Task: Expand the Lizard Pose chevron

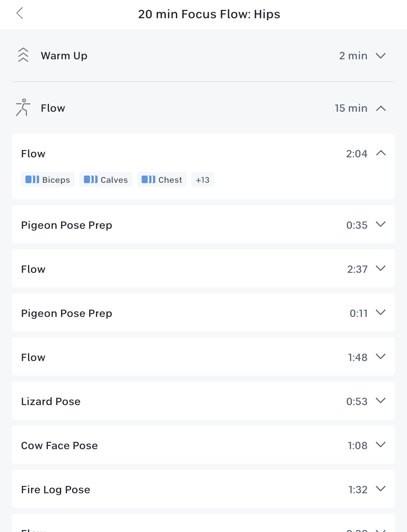Action: coord(380,401)
